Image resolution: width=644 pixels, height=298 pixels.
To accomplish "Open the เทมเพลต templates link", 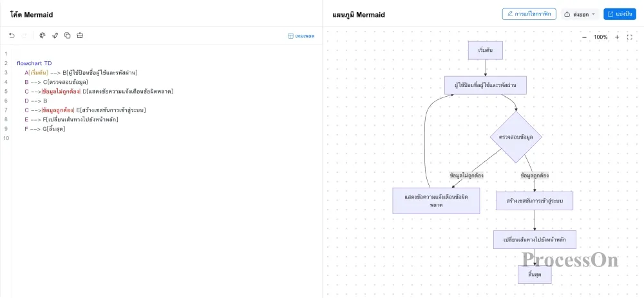I will pyautogui.click(x=301, y=36).
